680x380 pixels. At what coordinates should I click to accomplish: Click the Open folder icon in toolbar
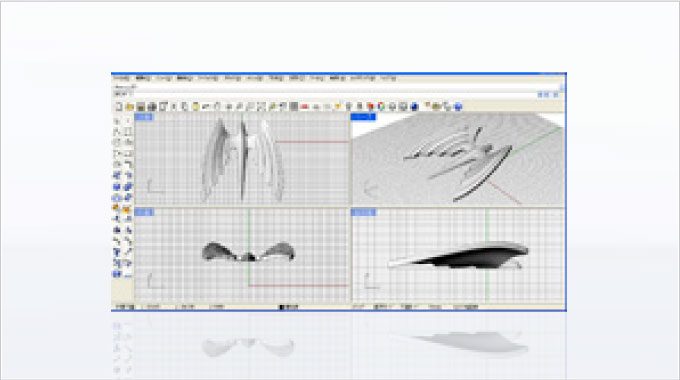130,106
